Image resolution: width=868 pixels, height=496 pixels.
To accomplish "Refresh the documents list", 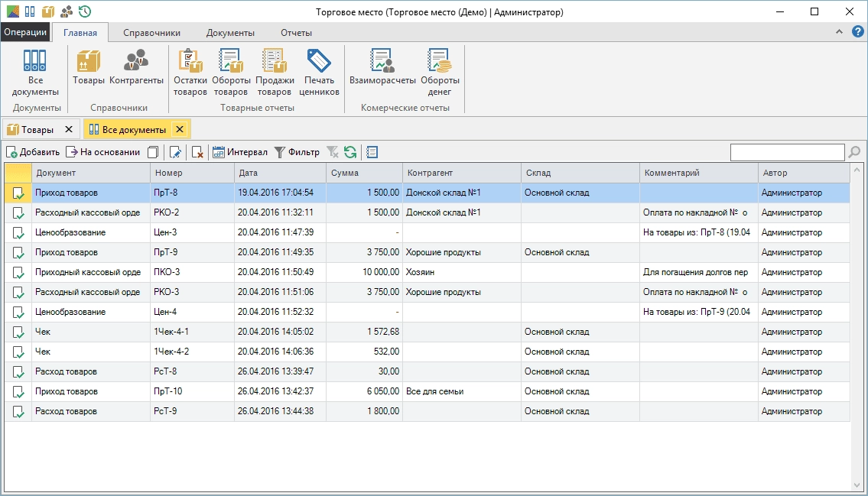I will tap(349, 152).
